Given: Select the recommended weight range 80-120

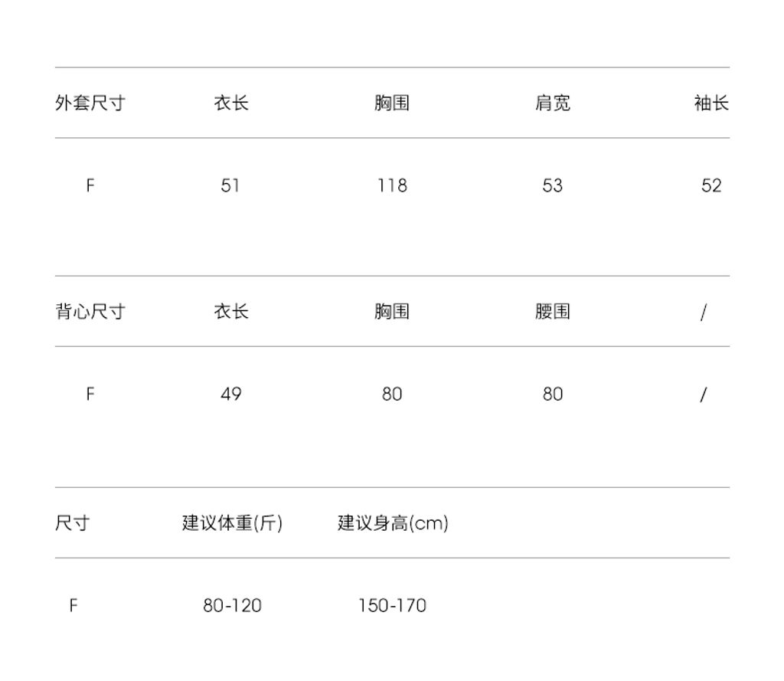Looking at the screenshot, I should tap(232, 606).
